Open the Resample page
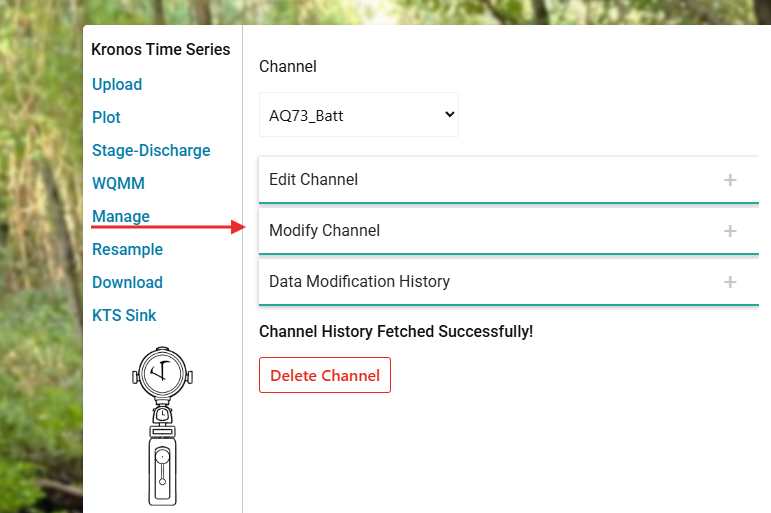771x513 pixels. click(127, 250)
